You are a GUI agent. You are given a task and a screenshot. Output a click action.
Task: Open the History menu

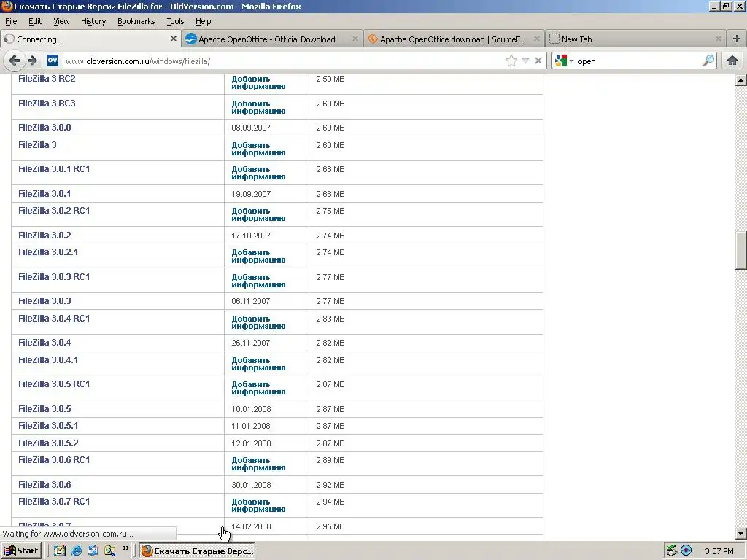point(93,21)
